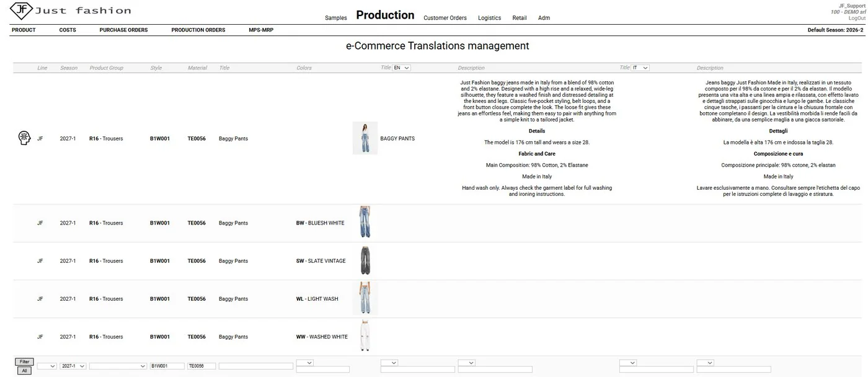Image resolution: width=868 pixels, height=377 pixels.
Task: Open the Colors filter dropdown
Action: 305,362
